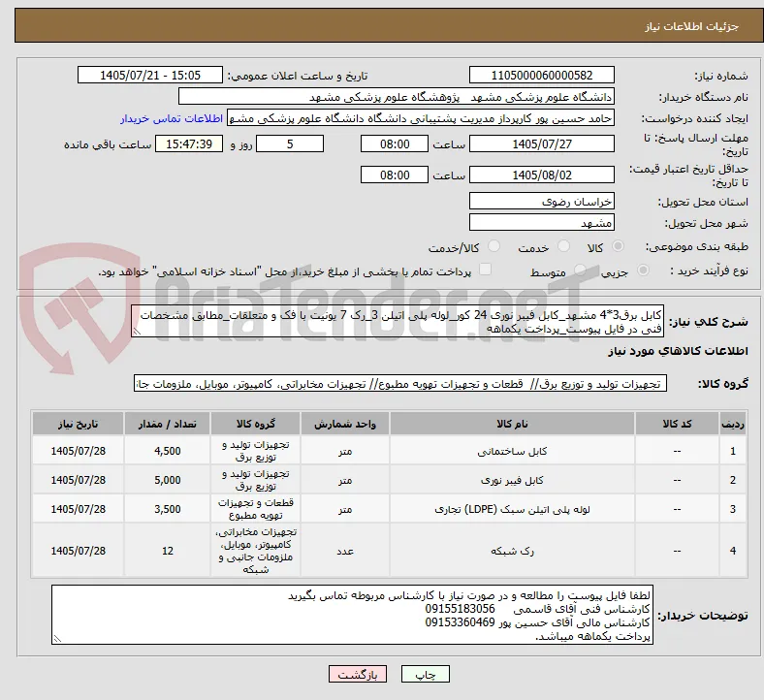Click the چاپ (print) button

[x=425, y=674]
